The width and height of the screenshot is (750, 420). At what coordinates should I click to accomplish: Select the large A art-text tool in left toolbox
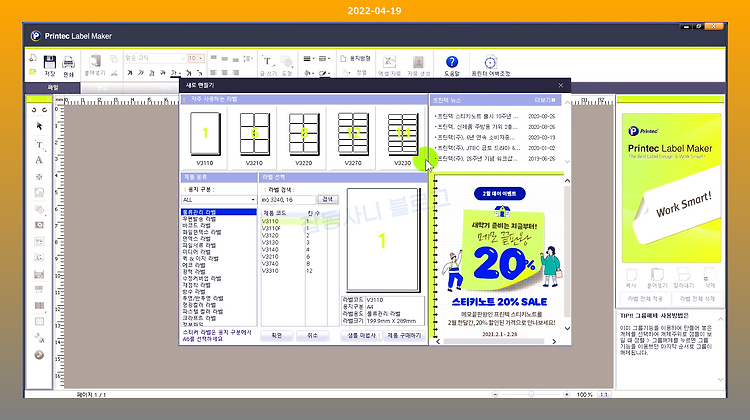coord(39,160)
